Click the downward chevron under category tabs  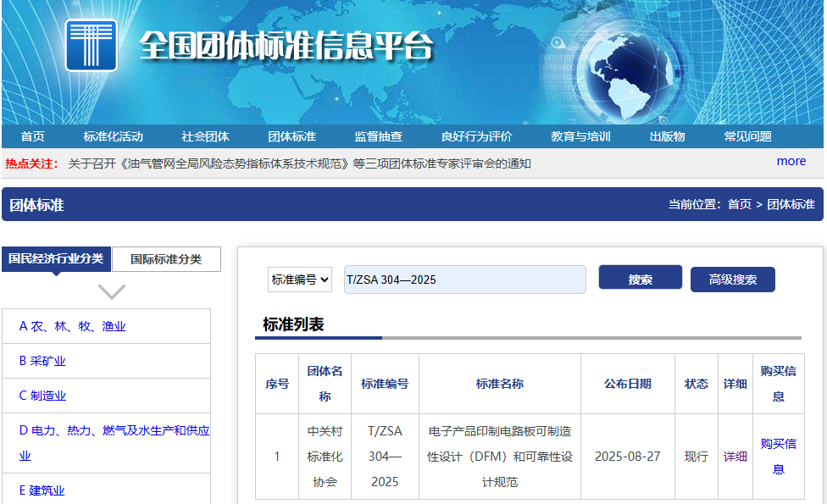112,292
